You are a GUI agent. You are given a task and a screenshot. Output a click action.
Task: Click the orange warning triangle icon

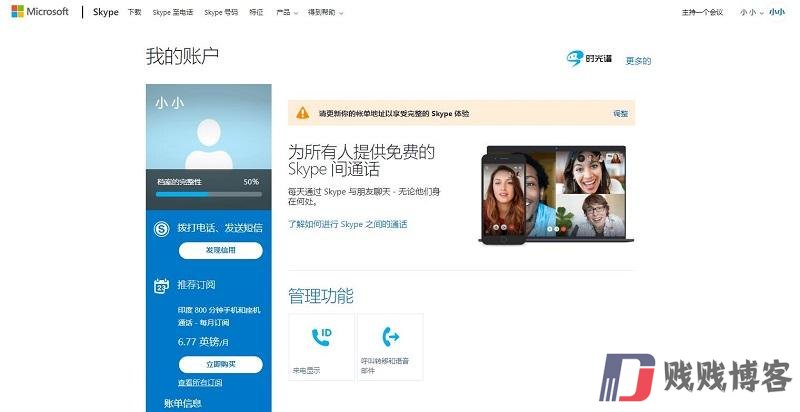coord(303,113)
